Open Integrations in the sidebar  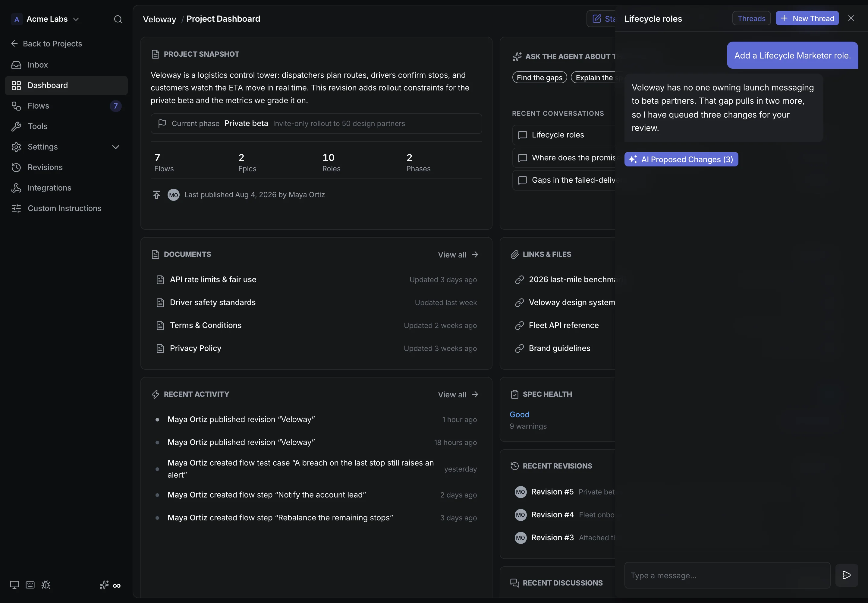[67, 188]
